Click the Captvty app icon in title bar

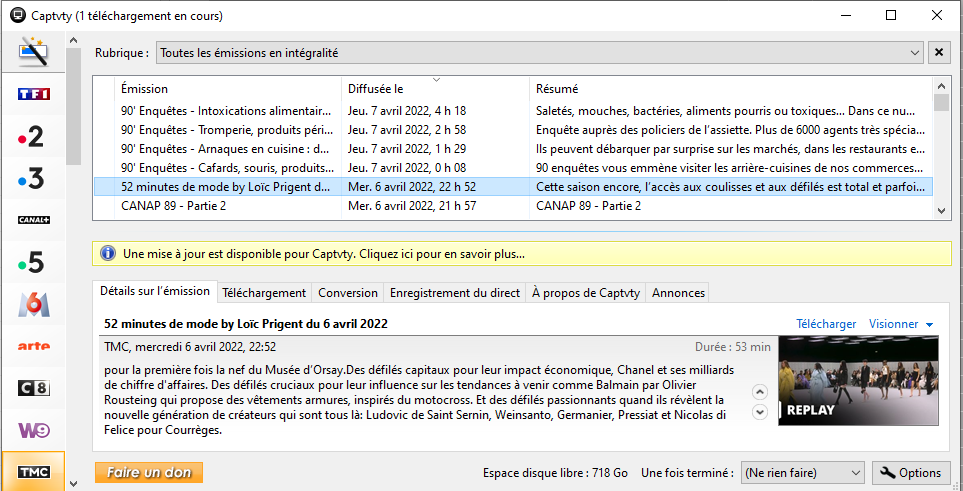pos(18,15)
